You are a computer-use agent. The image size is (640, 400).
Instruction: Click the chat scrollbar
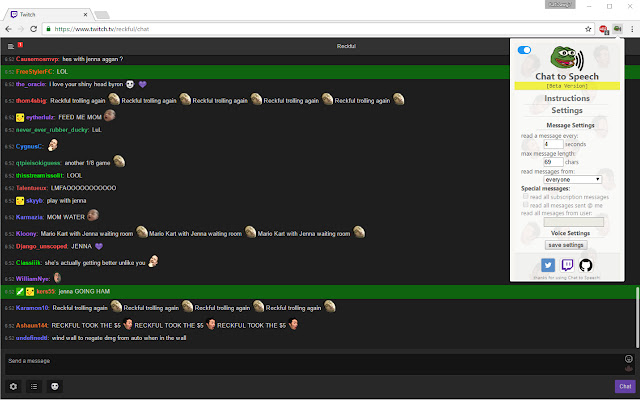637,317
